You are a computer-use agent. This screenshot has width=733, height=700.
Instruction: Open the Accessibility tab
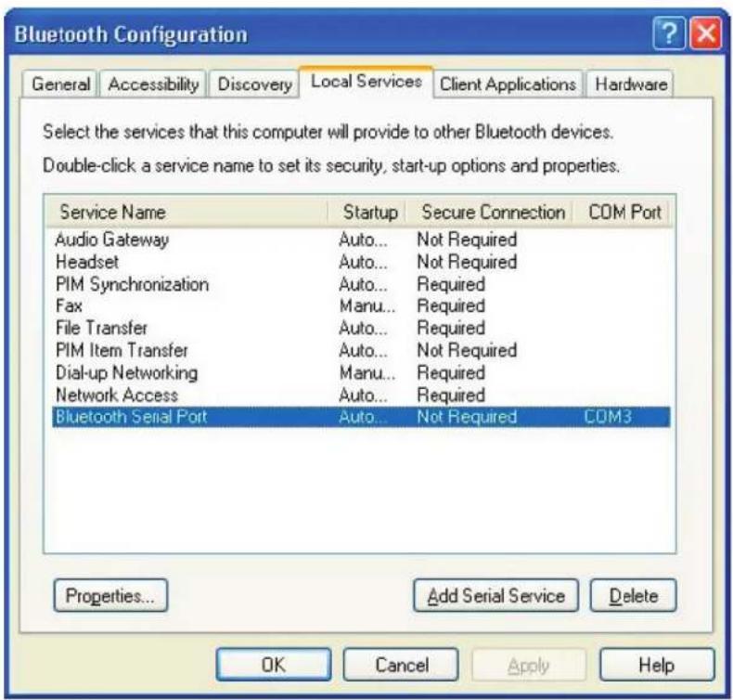[x=153, y=84]
